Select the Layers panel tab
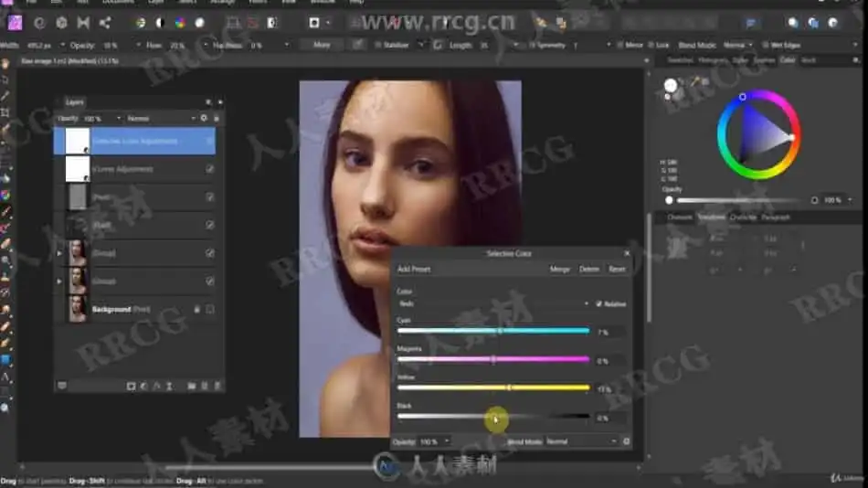Image resolution: width=868 pixels, height=488 pixels. point(74,102)
